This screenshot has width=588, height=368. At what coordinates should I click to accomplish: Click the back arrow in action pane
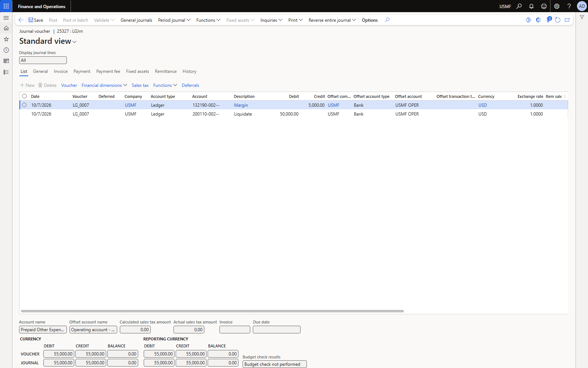[x=21, y=20]
